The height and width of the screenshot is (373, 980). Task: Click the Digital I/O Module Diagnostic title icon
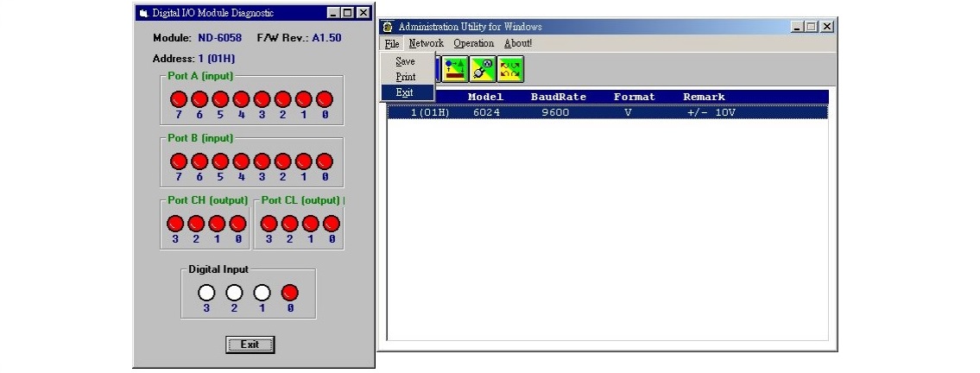[x=143, y=13]
